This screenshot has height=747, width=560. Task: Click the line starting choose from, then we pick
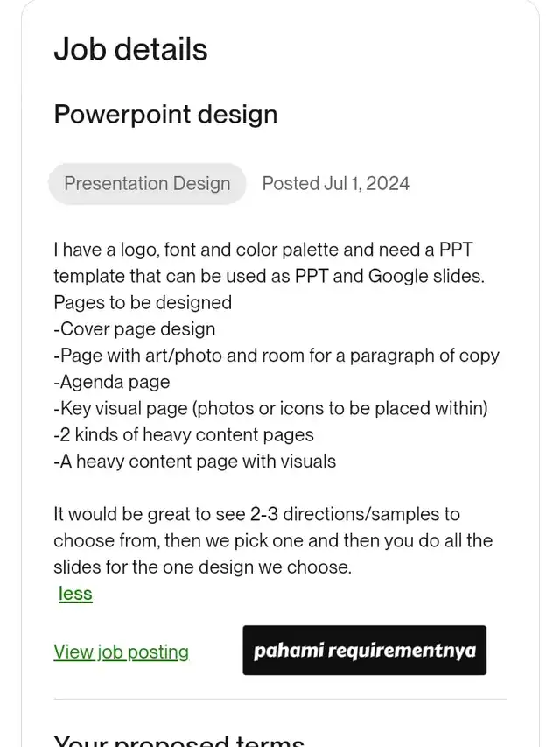click(x=273, y=540)
